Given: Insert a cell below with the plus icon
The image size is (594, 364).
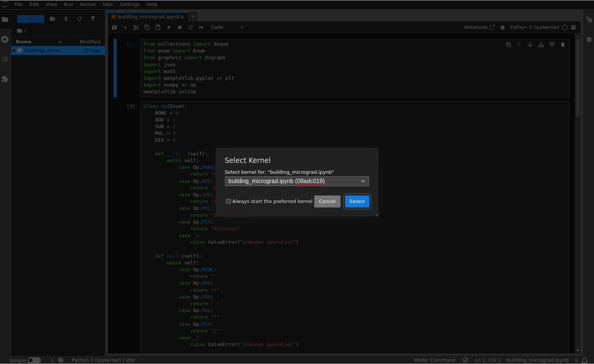Looking at the screenshot, I should (x=125, y=27).
